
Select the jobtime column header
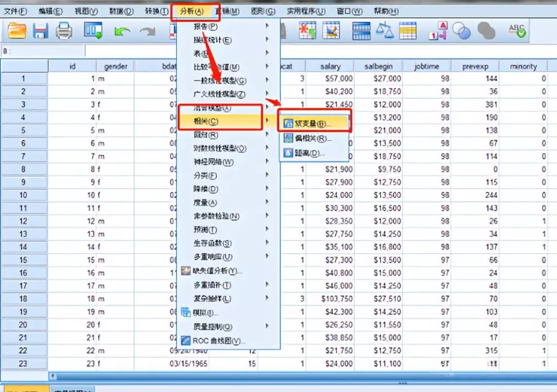[427, 66]
